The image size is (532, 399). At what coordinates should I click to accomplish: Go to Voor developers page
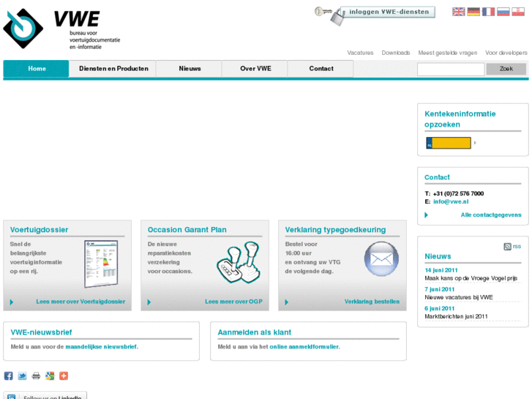coord(506,53)
